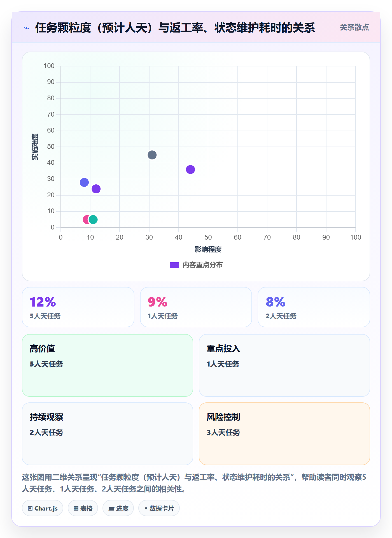Viewport: 392px width, 538px height.
Task: Select the gray scatter point near 影响程度 31
Action: (x=152, y=155)
